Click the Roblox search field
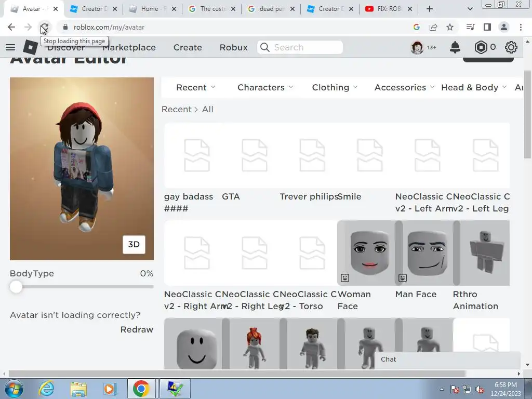 300,47
